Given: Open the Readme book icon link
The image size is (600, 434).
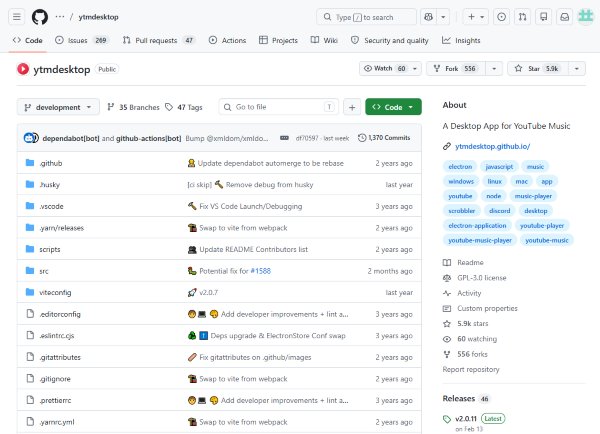Looking at the screenshot, I should pyautogui.click(x=447, y=263).
